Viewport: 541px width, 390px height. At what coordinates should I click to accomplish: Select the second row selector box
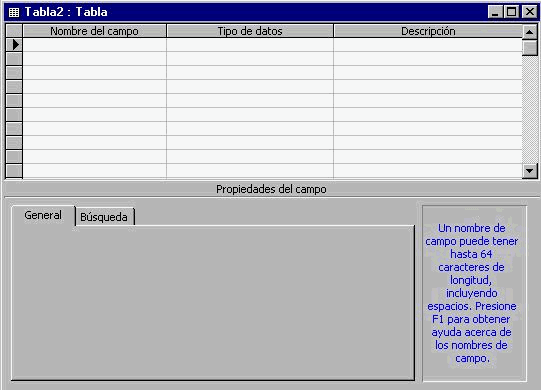click(x=14, y=59)
